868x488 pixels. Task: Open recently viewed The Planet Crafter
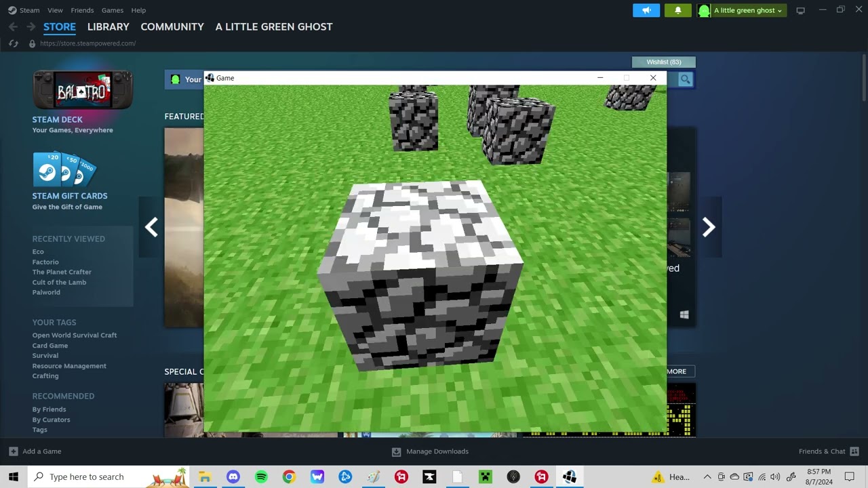62,272
